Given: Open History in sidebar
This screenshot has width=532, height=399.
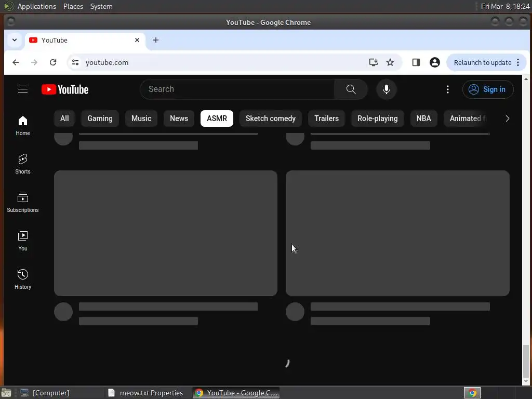Looking at the screenshot, I should tap(23, 279).
